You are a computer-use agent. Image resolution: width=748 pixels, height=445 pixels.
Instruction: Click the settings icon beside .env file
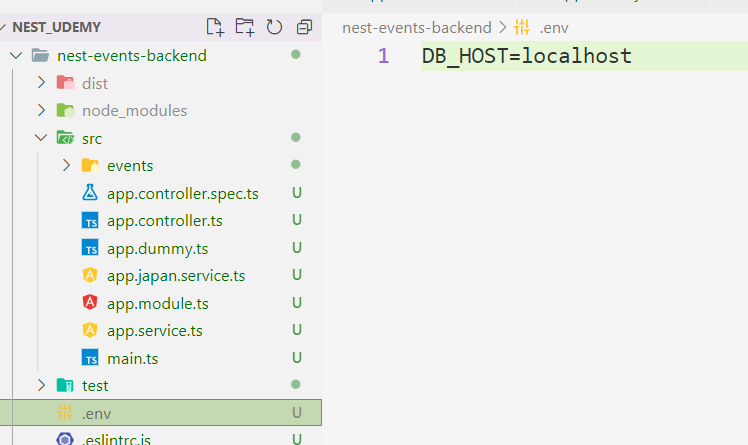coord(65,412)
